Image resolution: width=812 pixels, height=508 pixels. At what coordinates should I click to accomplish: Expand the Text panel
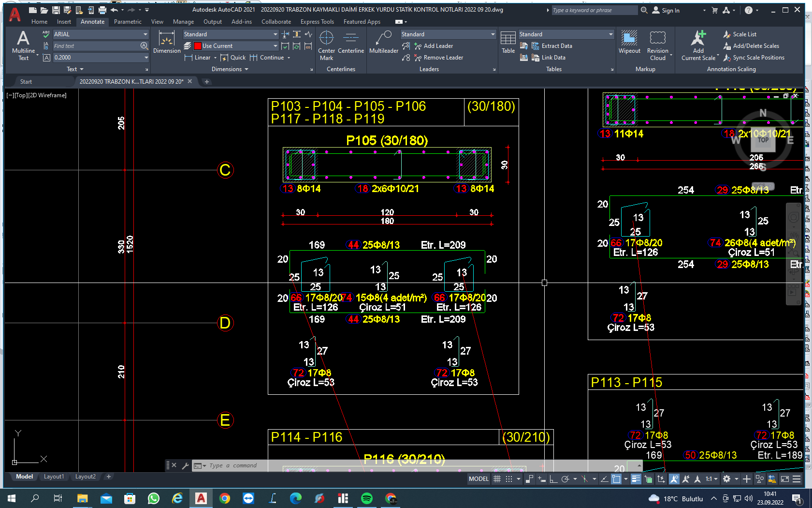click(75, 69)
